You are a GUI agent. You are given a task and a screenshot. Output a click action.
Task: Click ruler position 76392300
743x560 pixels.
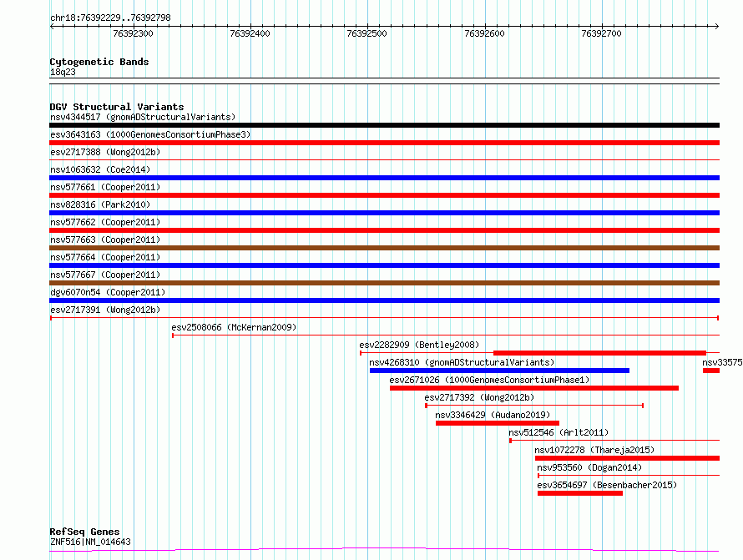[133, 33]
